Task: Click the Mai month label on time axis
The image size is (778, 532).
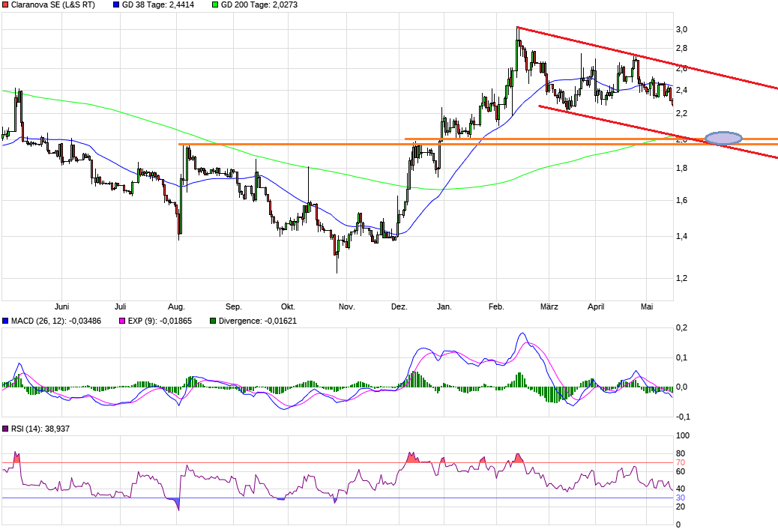Action: click(647, 306)
